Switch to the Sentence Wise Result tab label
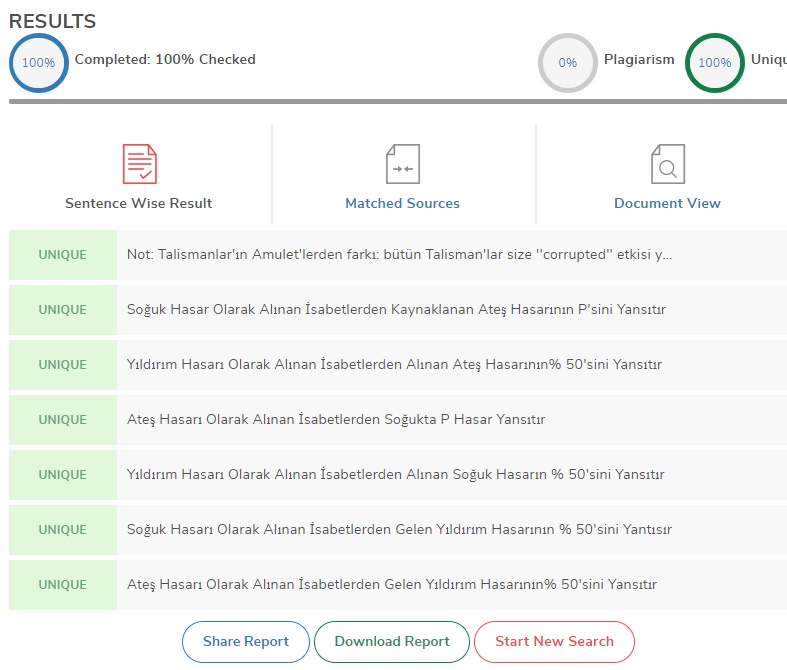The width and height of the screenshot is (787, 670). pyautogui.click(x=139, y=203)
